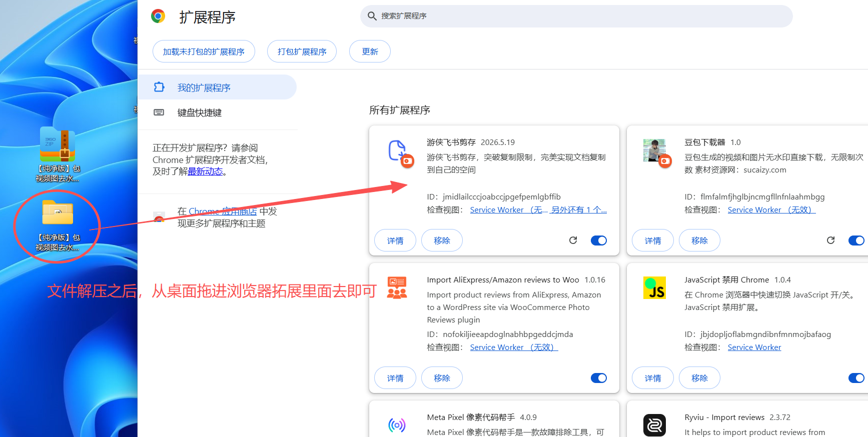Open 详情 for 豆包下载器
The width and height of the screenshot is (868, 437).
point(653,240)
